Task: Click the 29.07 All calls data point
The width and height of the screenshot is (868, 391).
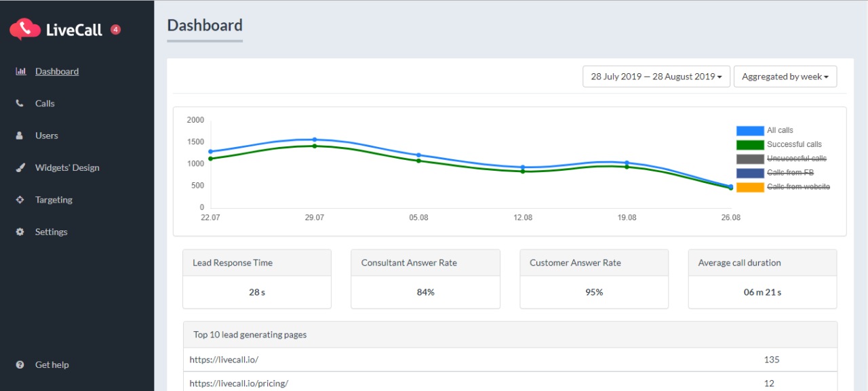Action: click(315, 140)
